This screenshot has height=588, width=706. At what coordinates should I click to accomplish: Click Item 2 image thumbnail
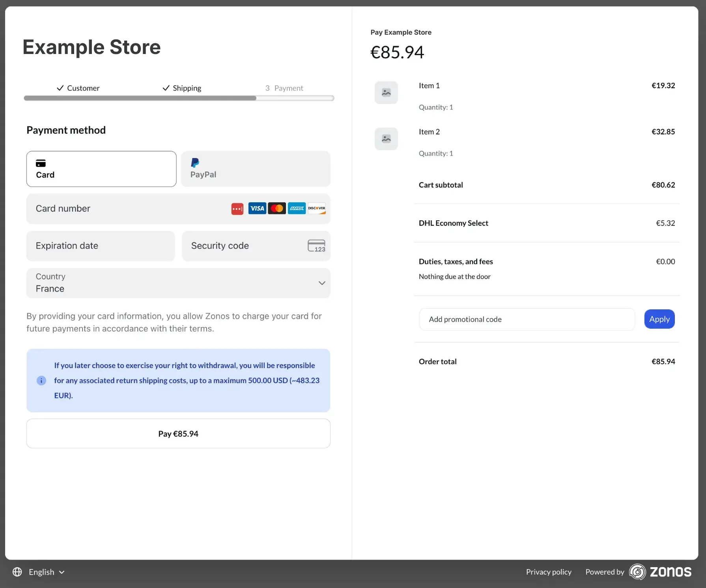click(386, 139)
